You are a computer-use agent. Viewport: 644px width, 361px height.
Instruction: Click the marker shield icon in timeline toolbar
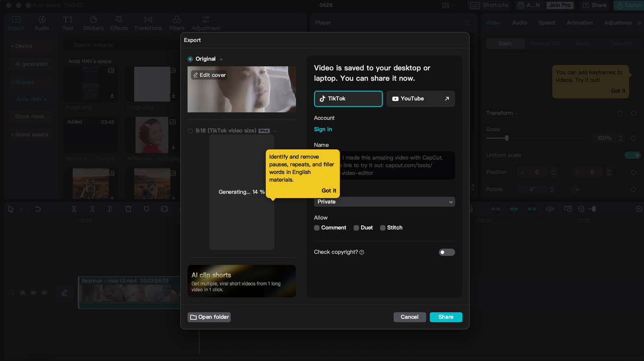click(x=146, y=209)
